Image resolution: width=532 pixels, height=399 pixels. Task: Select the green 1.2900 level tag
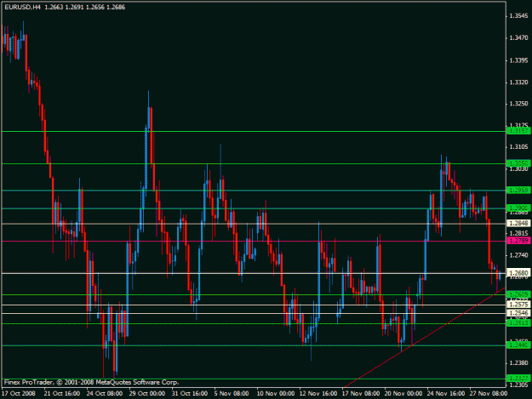tap(518, 208)
